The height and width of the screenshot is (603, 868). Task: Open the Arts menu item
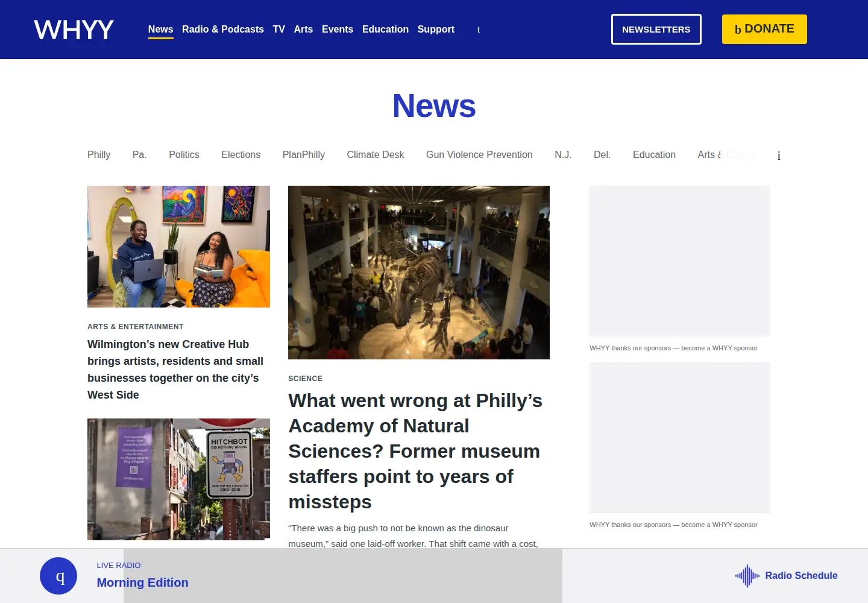click(303, 30)
